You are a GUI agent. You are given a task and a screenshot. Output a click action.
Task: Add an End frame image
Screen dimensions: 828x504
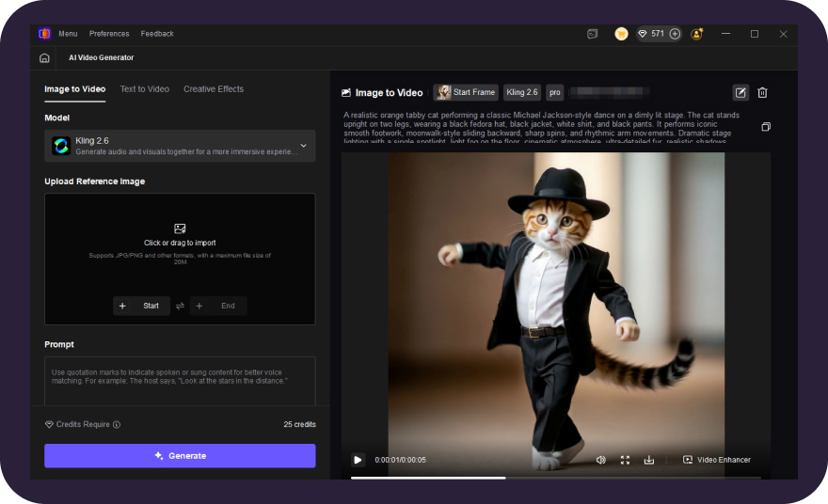218,306
